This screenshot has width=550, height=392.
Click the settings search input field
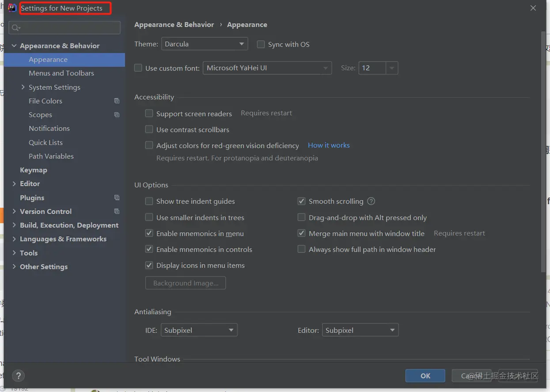[64, 28]
